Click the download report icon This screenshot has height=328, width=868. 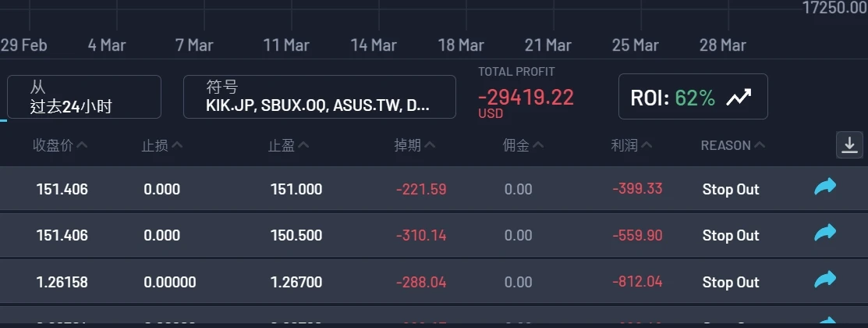tap(849, 144)
